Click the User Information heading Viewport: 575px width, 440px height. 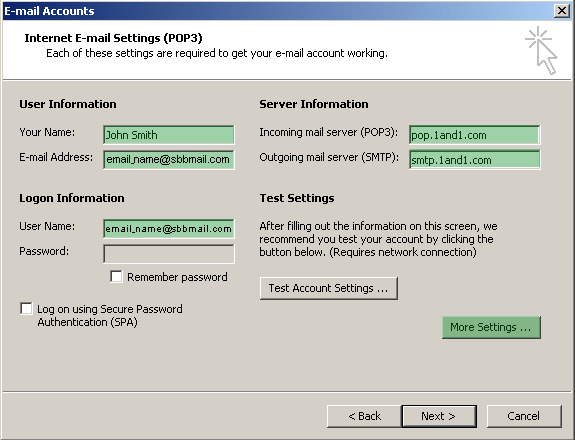68,104
